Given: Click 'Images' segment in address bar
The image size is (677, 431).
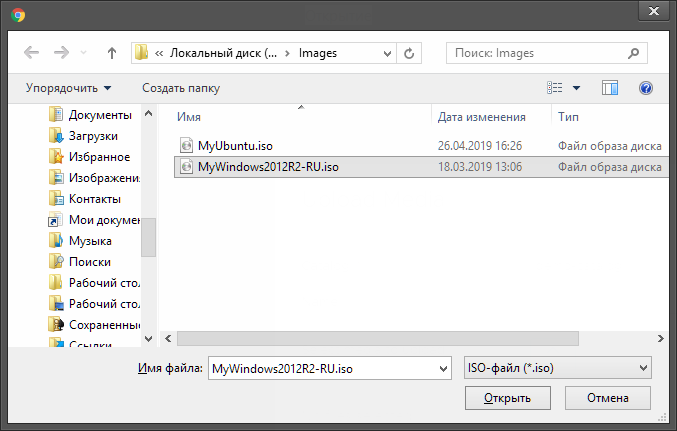Looking at the screenshot, I should click(x=318, y=53).
